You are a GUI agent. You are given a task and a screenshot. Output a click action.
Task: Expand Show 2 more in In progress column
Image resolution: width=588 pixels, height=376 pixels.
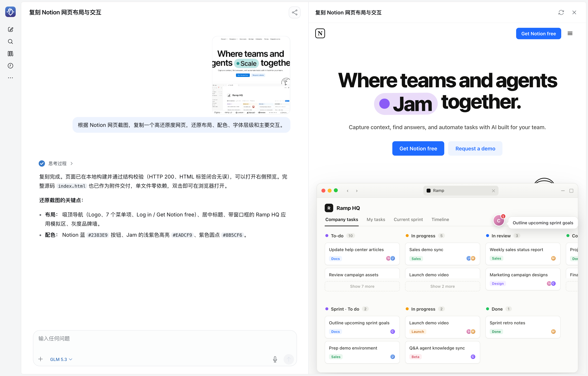pyautogui.click(x=442, y=286)
